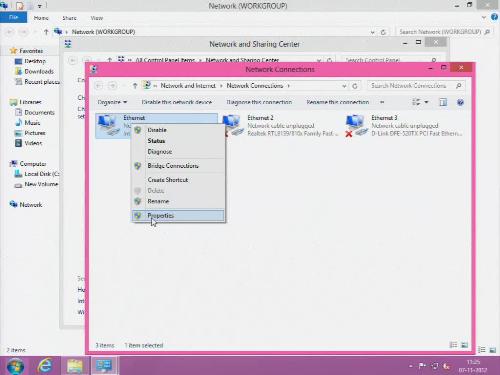The height and width of the screenshot is (375, 500).
Task: Click Search Network (WORKGROUP) field
Action: [444, 32]
